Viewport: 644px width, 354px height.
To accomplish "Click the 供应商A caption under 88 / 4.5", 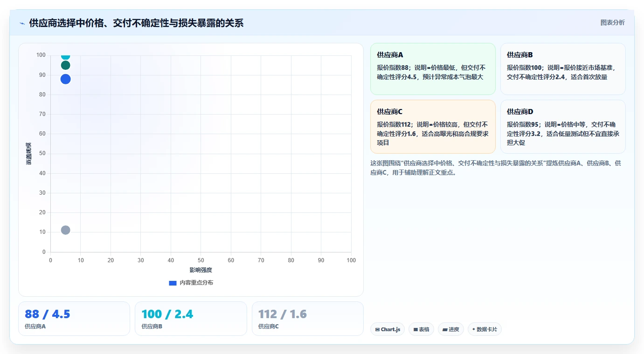I will (x=35, y=327).
